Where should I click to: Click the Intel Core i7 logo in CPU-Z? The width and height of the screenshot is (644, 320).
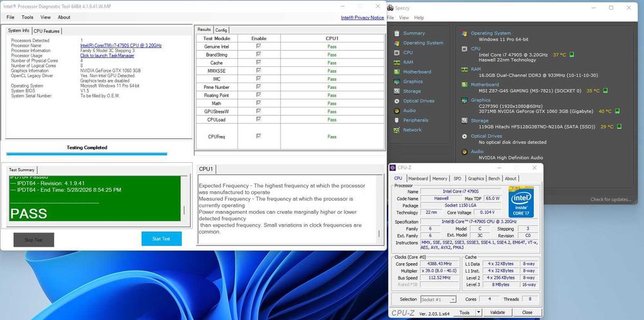(521, 202)
